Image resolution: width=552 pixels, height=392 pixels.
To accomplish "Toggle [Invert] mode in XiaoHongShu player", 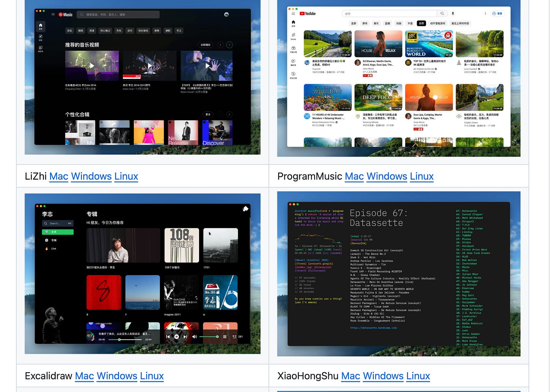I will point(300,271).
